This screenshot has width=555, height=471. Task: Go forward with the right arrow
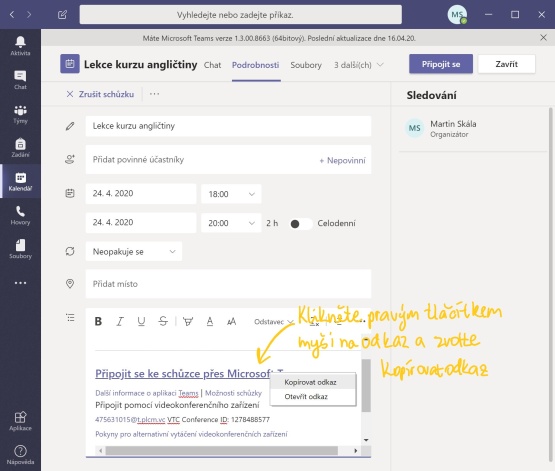click(x=29, y=15)
